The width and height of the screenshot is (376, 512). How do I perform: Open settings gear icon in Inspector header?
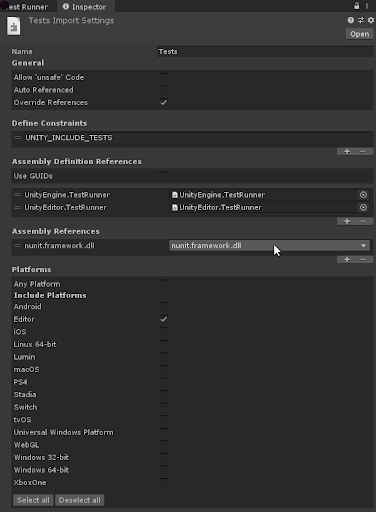point(371,20)
